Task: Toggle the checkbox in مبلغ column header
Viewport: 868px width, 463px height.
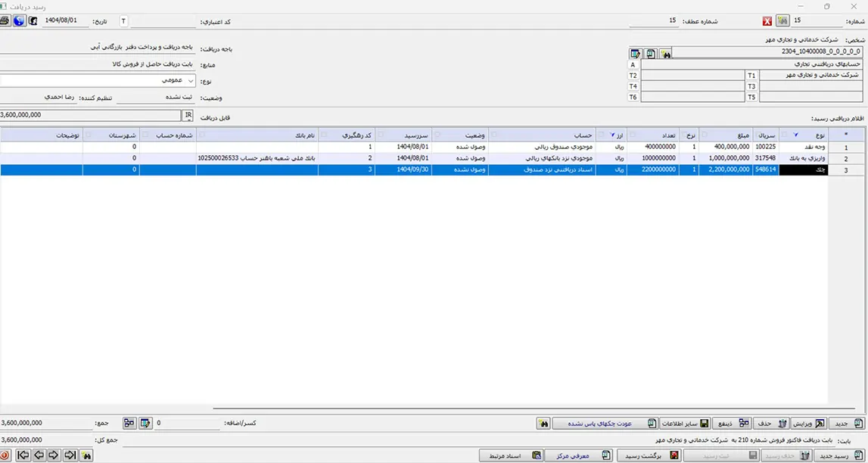Action: tap(704, 135)
